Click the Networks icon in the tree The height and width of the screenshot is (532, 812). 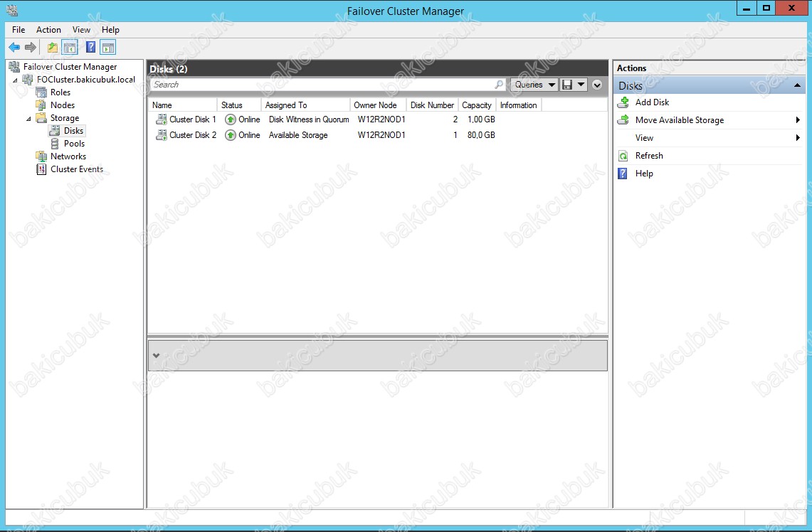(x=41, y=156)
